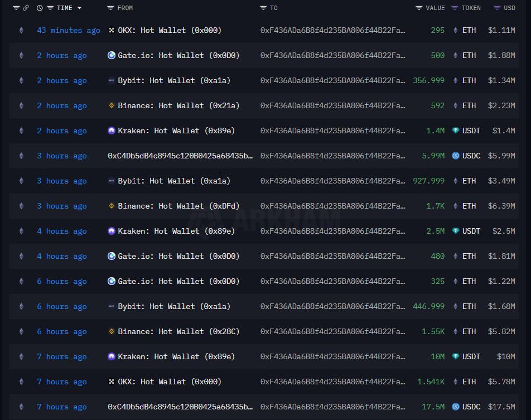The height and width of the screenshot is (420, 531).
Task: Click the value 17.5M
Action: 433,407
